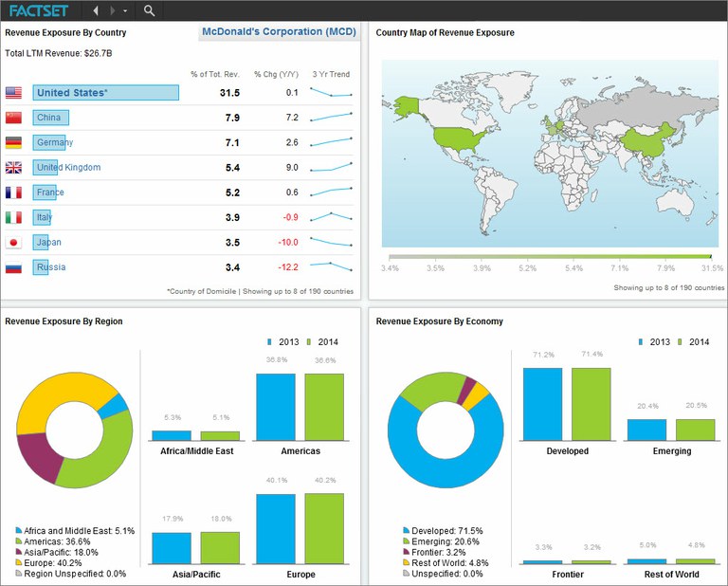Open the United States country link

click(72, 93)
